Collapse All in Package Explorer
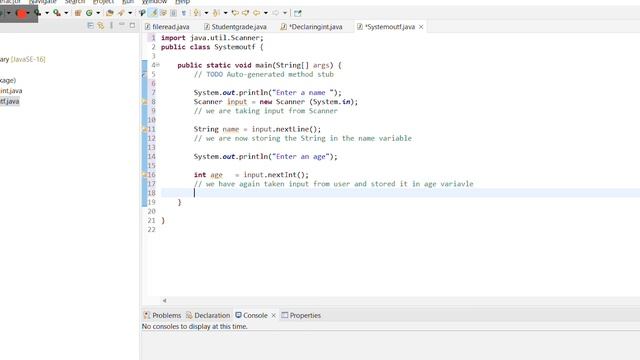The width and height of the screenshot is (640, 360). (91, 25)
